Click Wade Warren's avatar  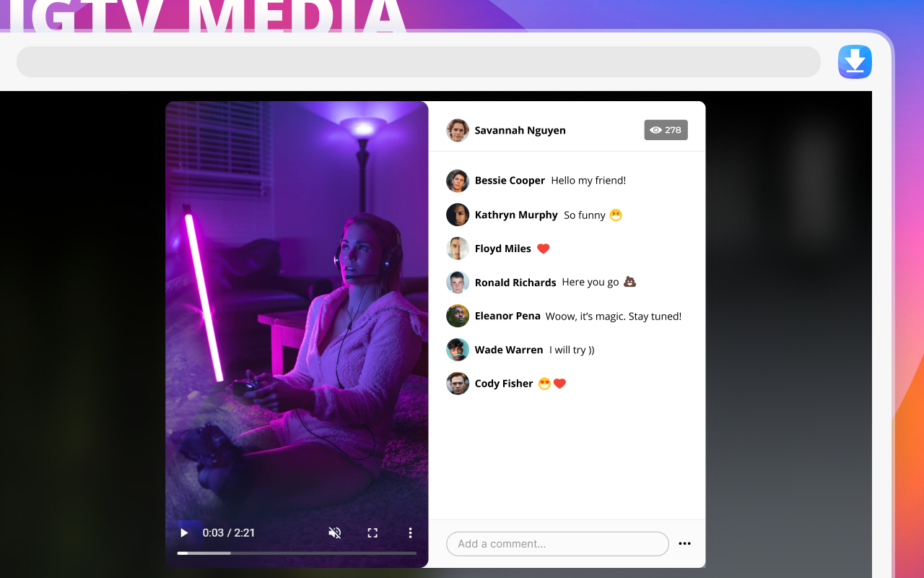458,350
